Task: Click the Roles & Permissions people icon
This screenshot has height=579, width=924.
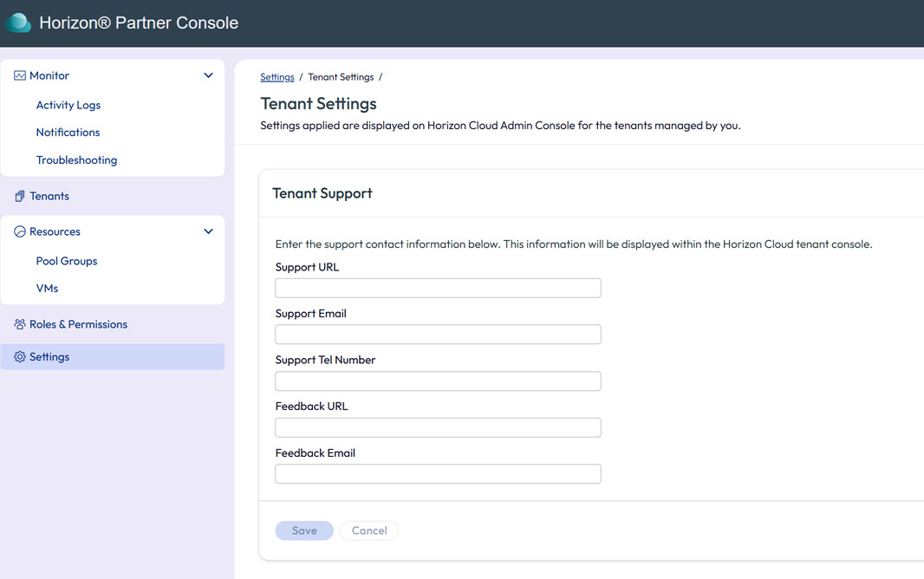Action: 19,324
